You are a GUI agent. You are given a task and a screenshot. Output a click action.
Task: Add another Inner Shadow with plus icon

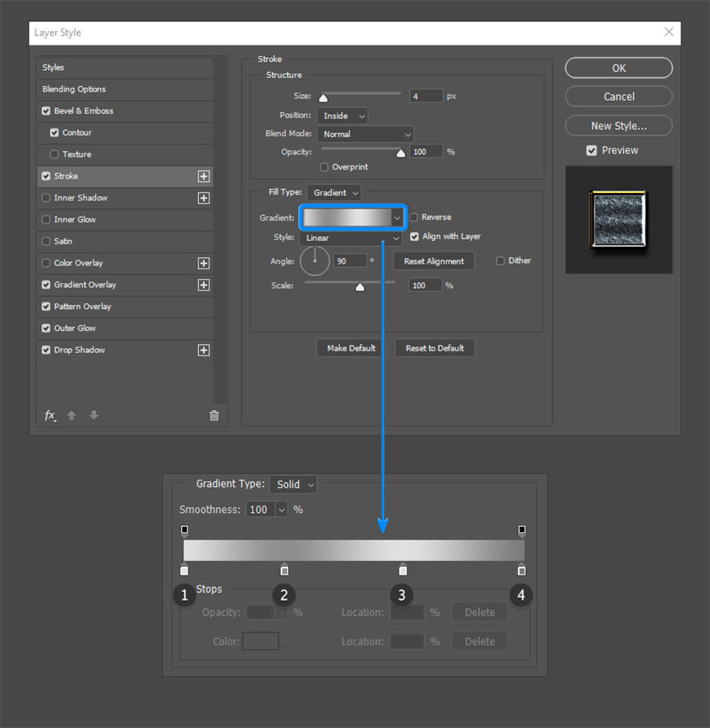click(x=203, y=198)
